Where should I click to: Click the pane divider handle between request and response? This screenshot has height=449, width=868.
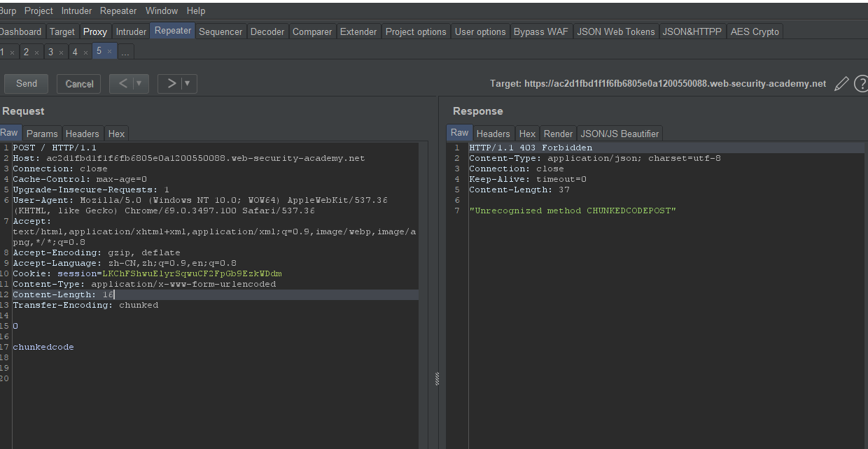point(437,378)
